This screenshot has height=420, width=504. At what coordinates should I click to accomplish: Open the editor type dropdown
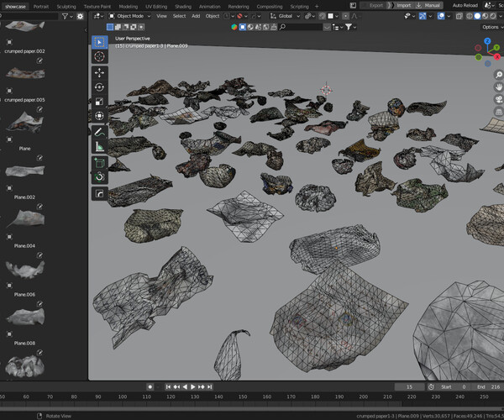point(98,16)
